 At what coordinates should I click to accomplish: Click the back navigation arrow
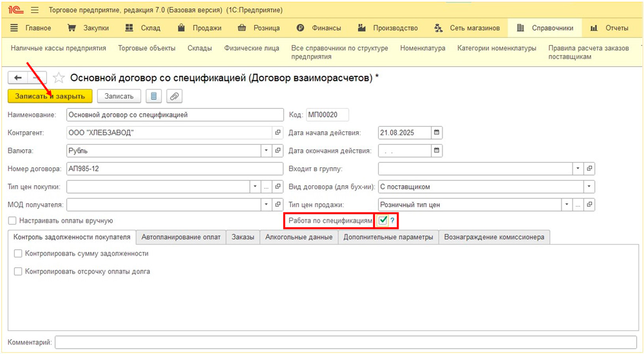18,78
